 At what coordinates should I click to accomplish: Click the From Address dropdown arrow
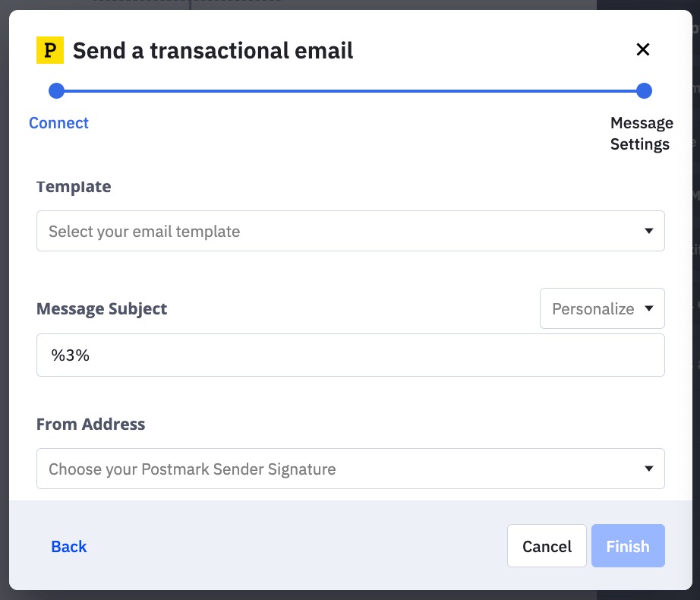coord(648,469)
